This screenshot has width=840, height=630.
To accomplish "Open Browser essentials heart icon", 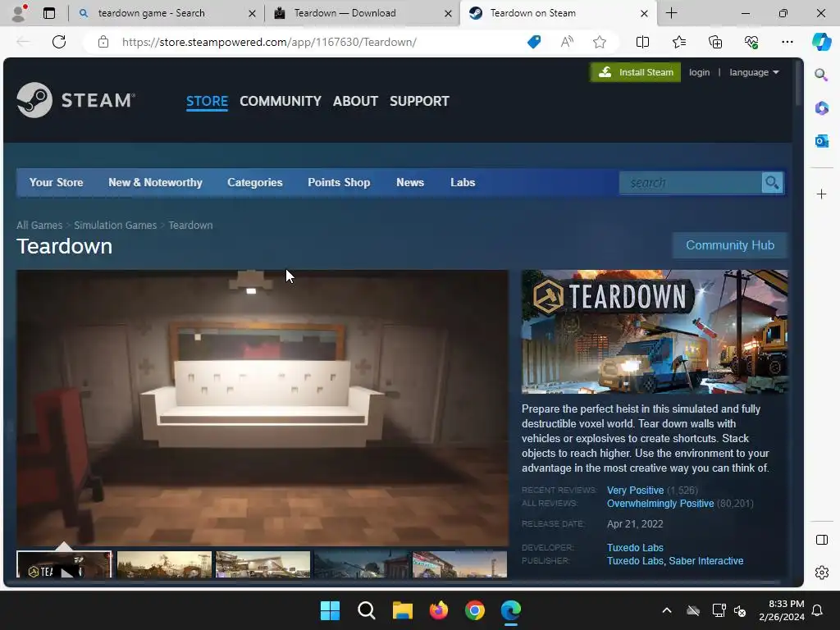I will point(751,42).
